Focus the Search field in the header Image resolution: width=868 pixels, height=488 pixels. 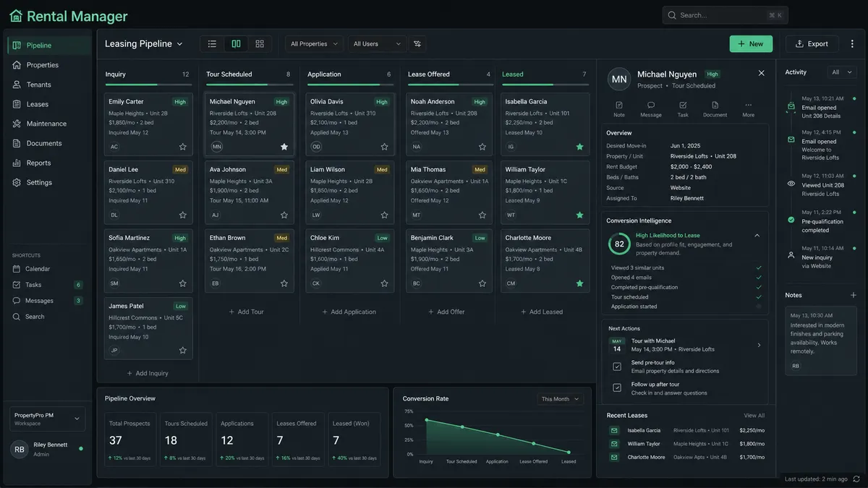click(725, 15)
